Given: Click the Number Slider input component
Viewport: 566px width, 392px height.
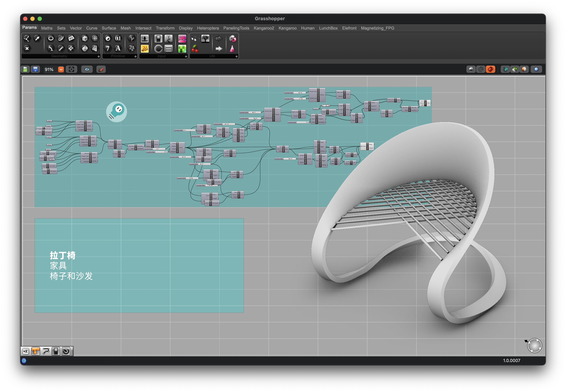Looking at the screenshot, I should [144, 38].
